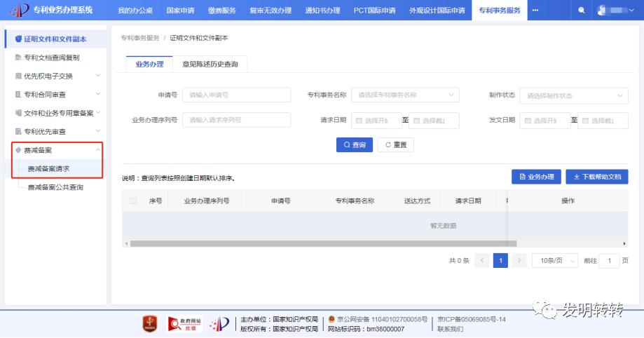Expand the 优先权电子交换 menu chevron
Screen dimensions: 644x338
(x=97, y=75)
